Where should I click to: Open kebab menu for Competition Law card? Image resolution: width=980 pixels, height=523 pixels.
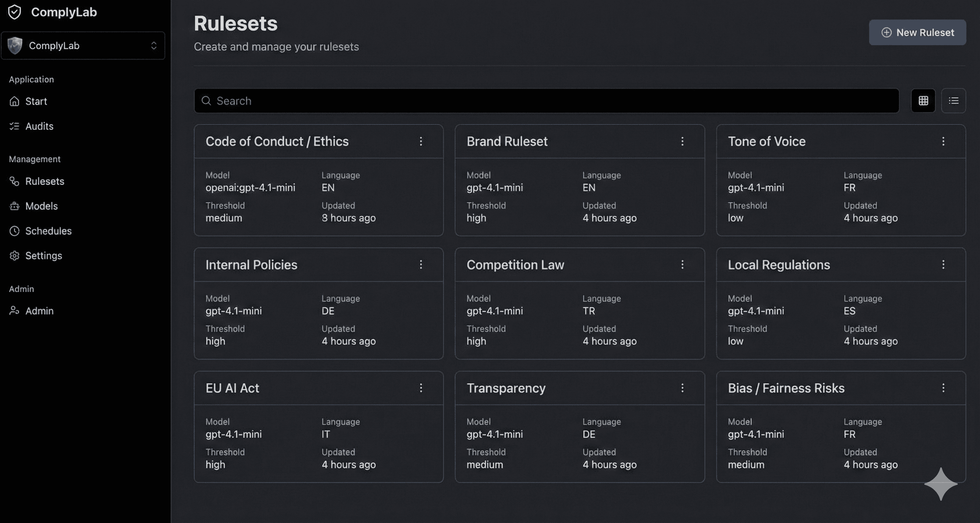(682, 265)
